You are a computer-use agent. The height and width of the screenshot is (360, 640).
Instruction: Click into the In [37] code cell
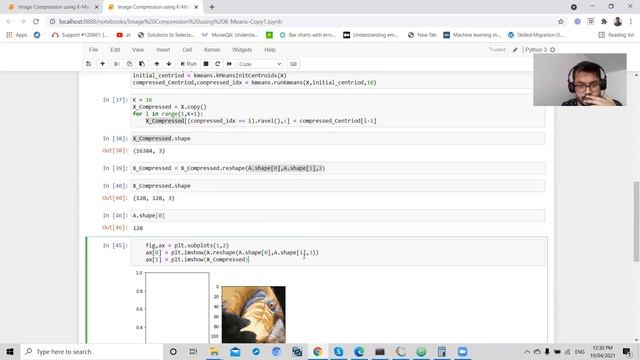pyautogui.click(x=338, y=110)
